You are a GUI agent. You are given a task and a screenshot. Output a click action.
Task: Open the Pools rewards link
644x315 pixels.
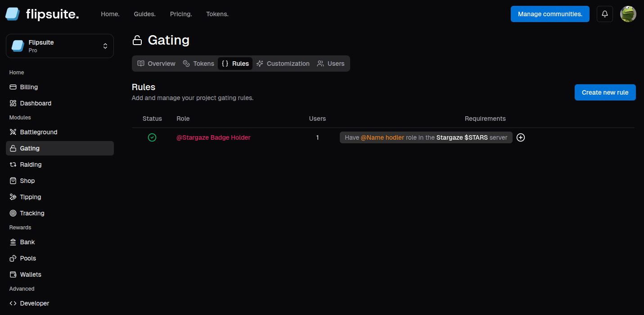tap(60, 258)
